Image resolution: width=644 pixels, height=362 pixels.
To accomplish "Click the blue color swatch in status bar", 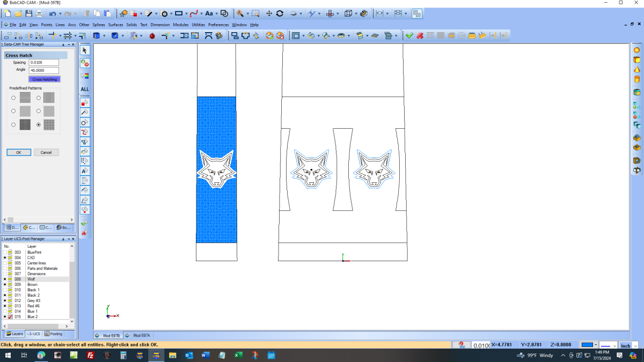I will (x=587, y=345).
